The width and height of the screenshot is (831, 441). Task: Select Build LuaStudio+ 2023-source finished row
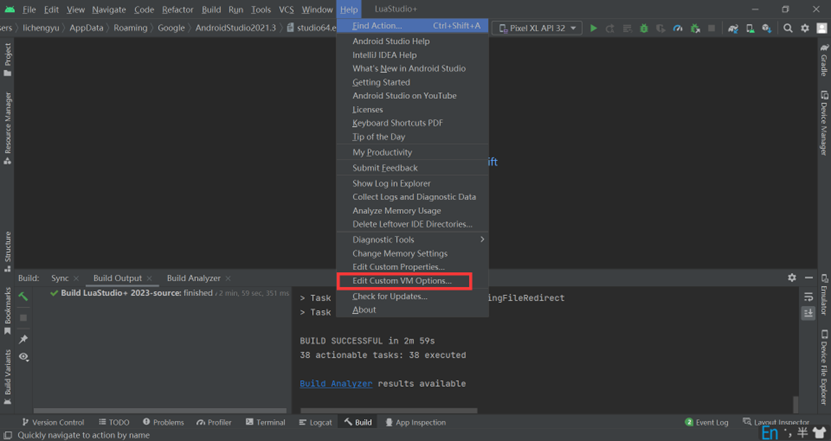coord(170,293)
